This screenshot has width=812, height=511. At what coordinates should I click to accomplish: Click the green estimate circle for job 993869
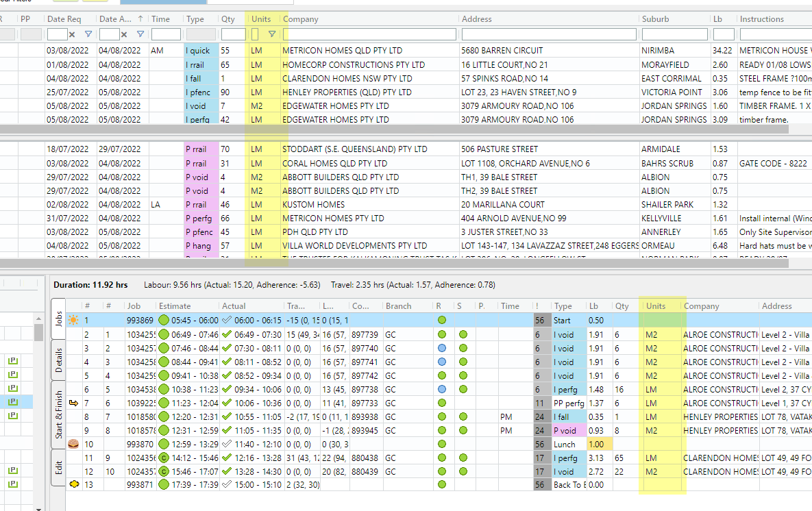(164, 320)
